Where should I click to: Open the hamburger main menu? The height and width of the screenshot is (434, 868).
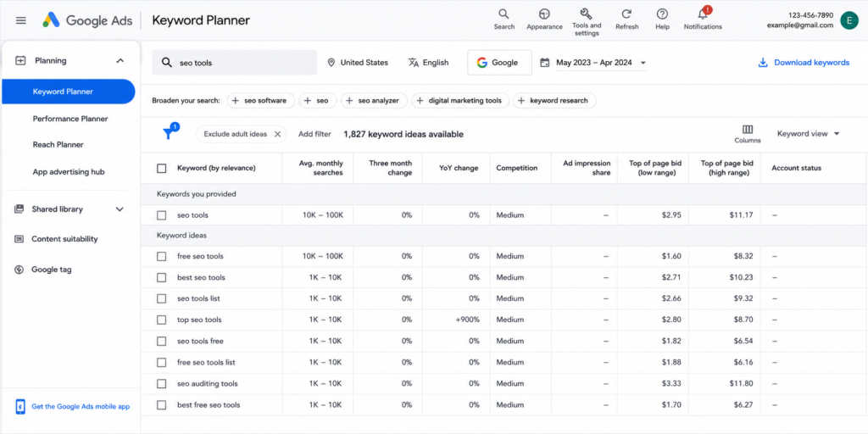(x=21, y=20)
